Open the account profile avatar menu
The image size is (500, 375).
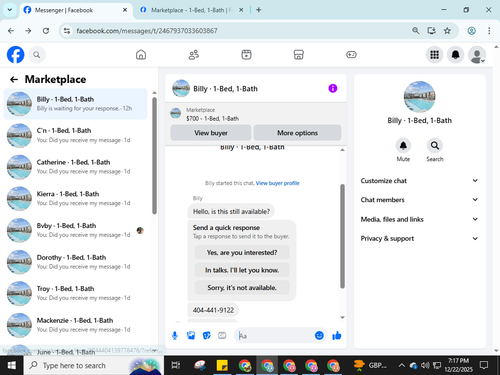coord(477,55)
